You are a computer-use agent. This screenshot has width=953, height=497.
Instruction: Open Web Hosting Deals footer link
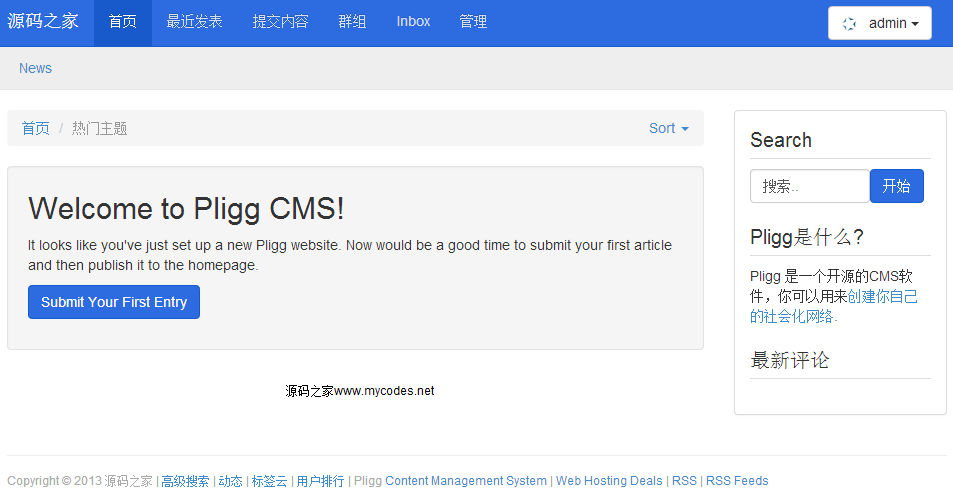609,481
